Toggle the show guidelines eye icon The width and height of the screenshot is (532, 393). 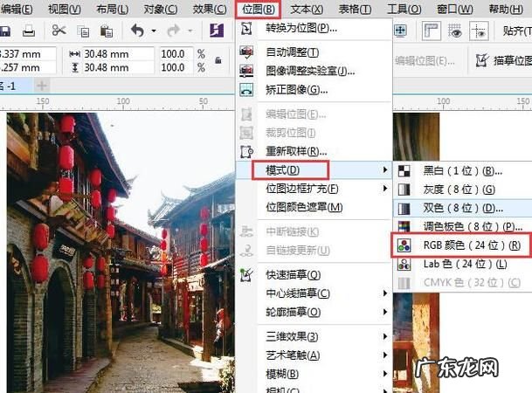[454, 31]
